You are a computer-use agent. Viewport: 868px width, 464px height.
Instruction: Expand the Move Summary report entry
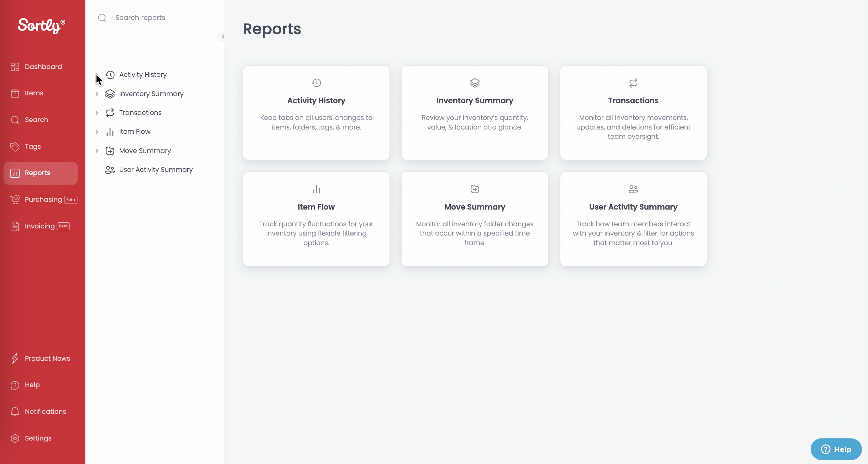97,151
